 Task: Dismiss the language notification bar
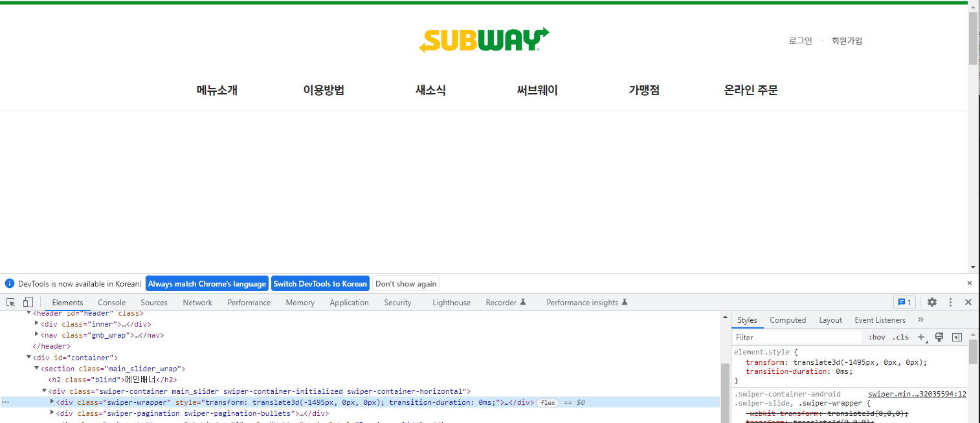[970, 283]
